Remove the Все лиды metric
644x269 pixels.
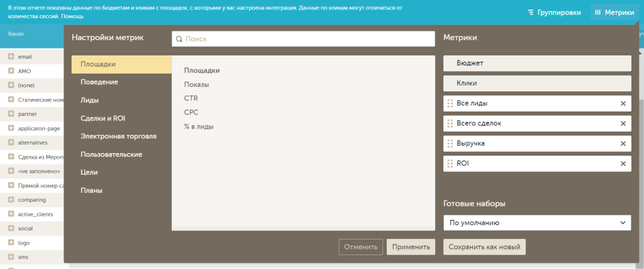(x=623, y=103)
